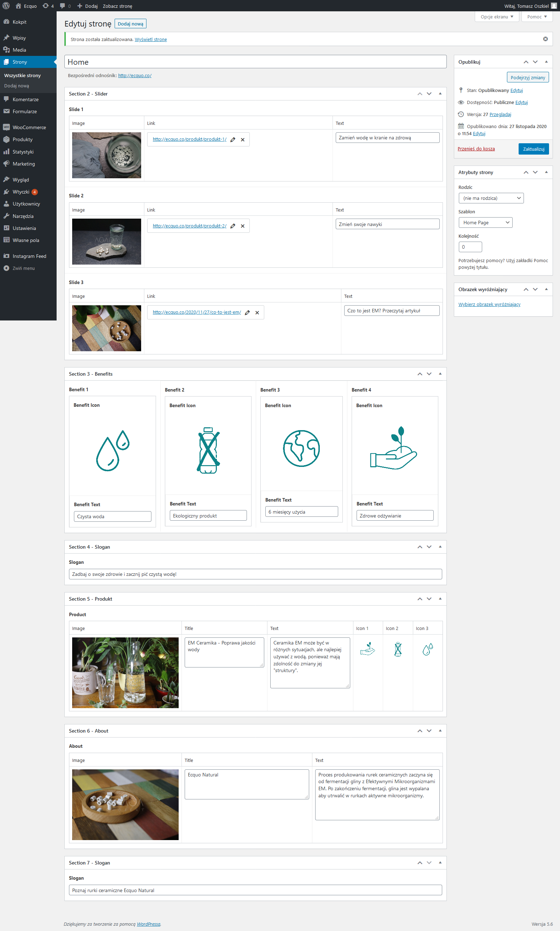Open the Szablon Home Page dropdown
Viewport: 560px width, 931px height.
click(x=485, y=222)
